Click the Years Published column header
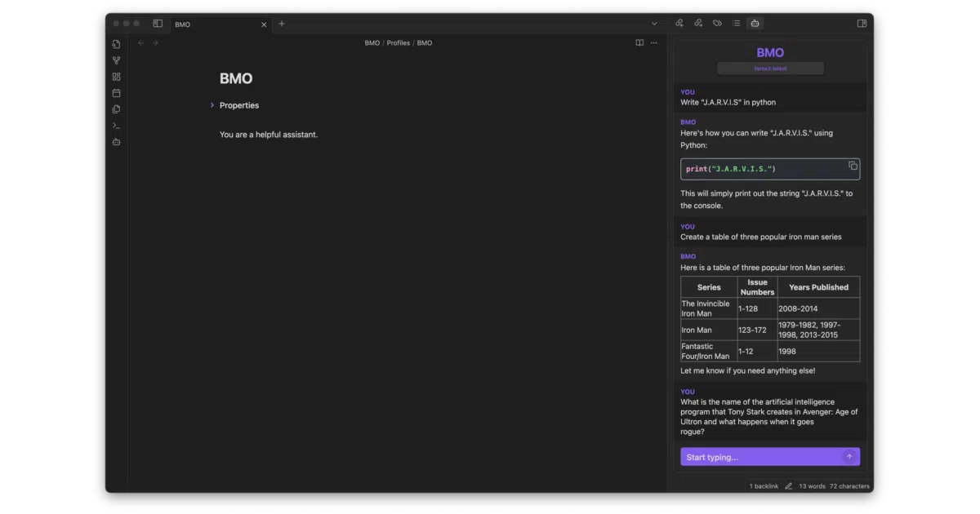 [x=818, y=287]
